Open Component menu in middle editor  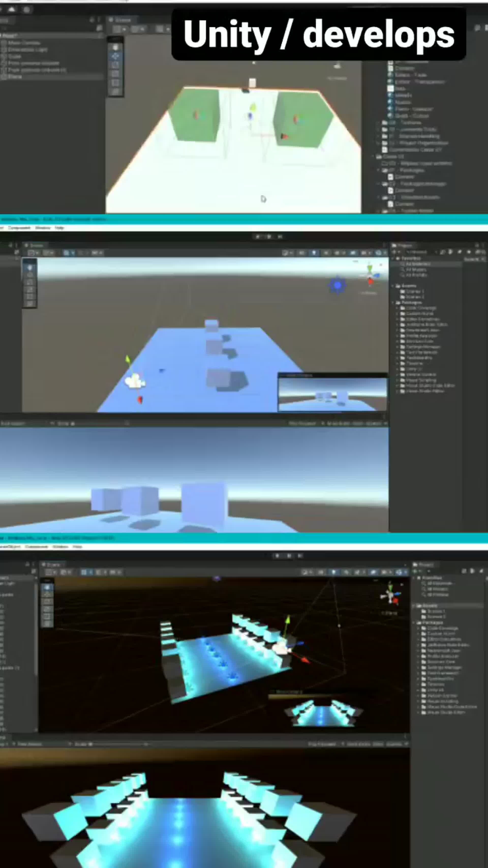coord(19,228)
